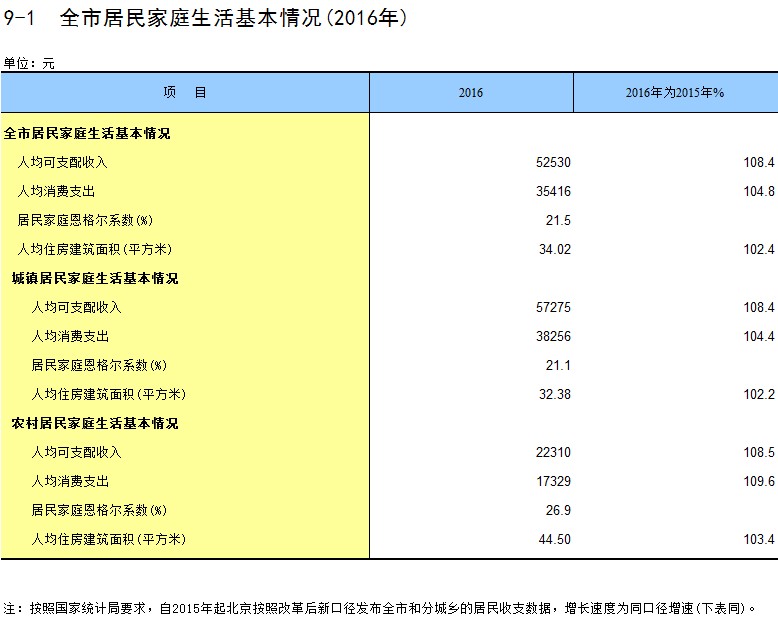Select the value 57275
This screenshot has width=778, height=624.
click(553, 308)
